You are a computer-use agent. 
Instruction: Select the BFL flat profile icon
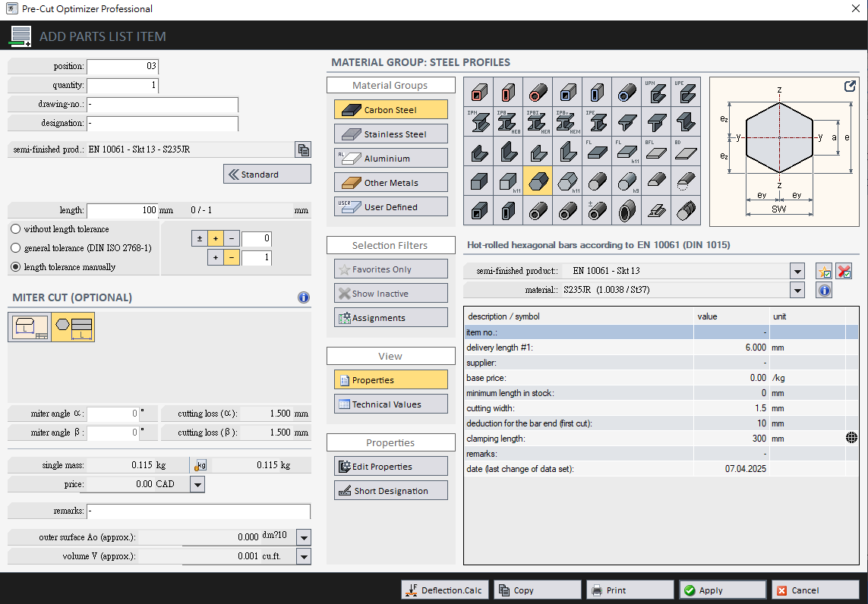coord(657,151)
